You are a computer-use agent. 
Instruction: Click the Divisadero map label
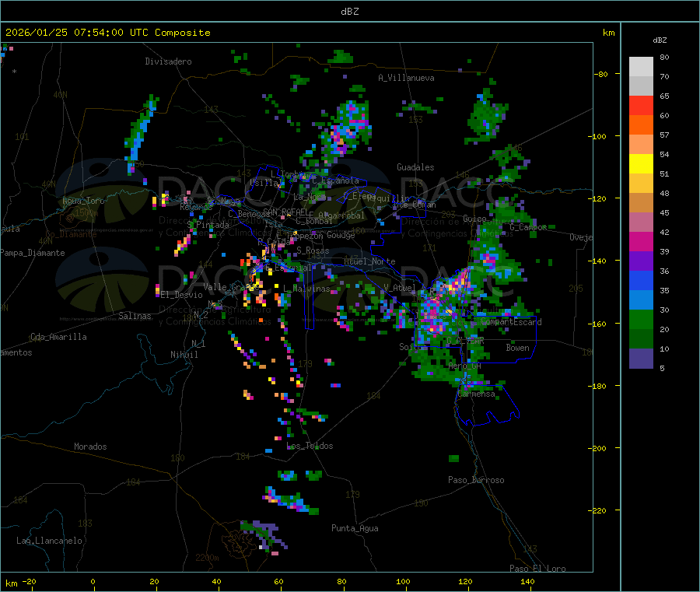pos(168,61)
